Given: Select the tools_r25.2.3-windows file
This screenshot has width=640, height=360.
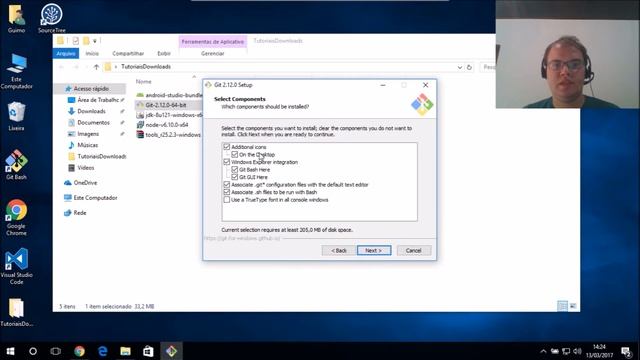Looking at the screenshot, I should coord(169,135).
